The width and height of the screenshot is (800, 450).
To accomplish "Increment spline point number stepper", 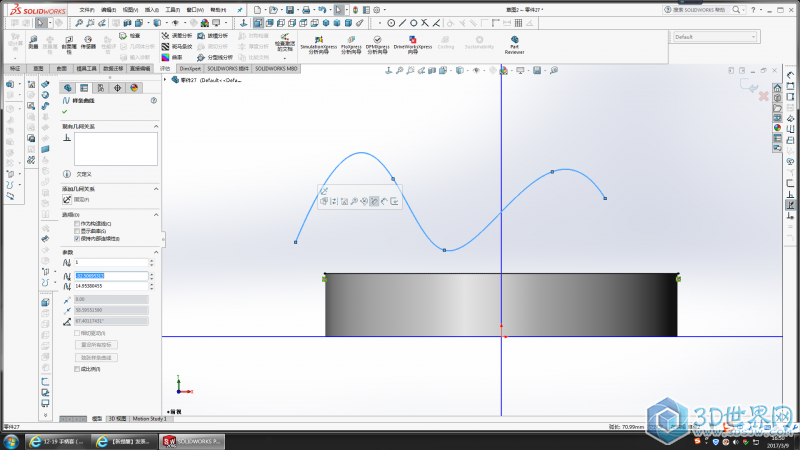I will (152, 260).
